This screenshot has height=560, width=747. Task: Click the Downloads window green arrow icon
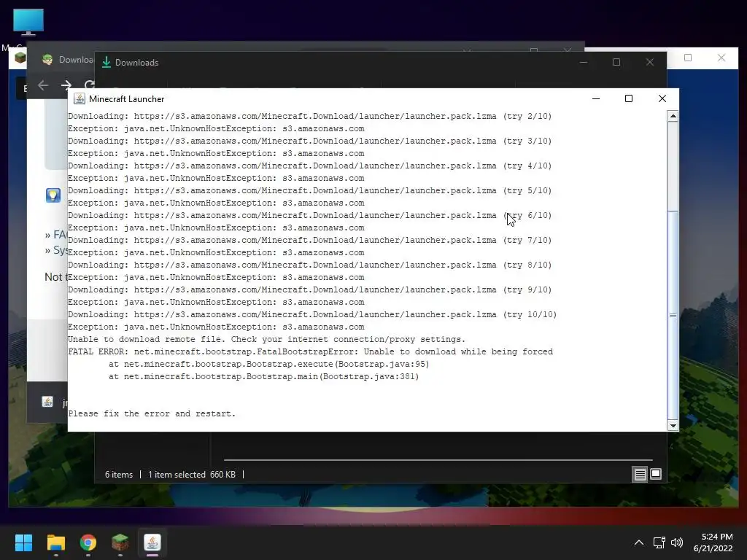[107, 63]
